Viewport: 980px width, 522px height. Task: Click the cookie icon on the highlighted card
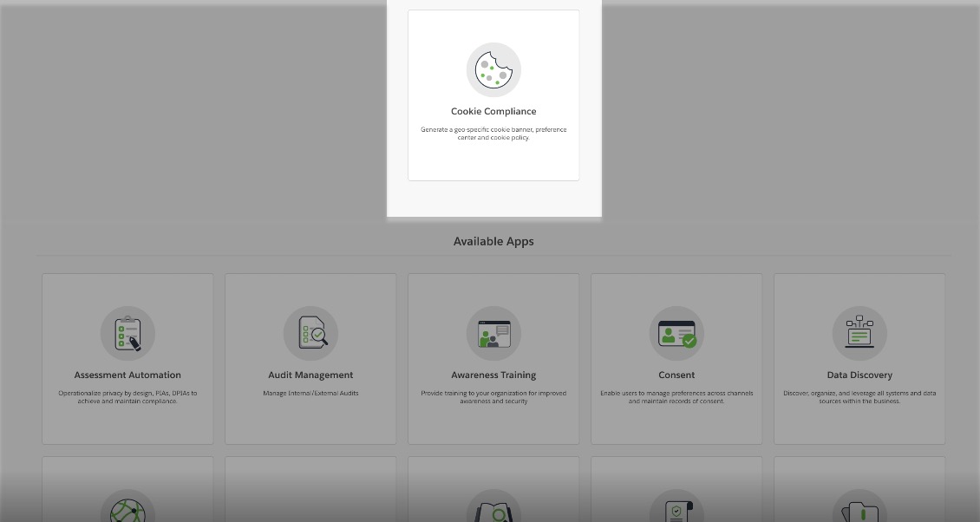pos(493,69)
